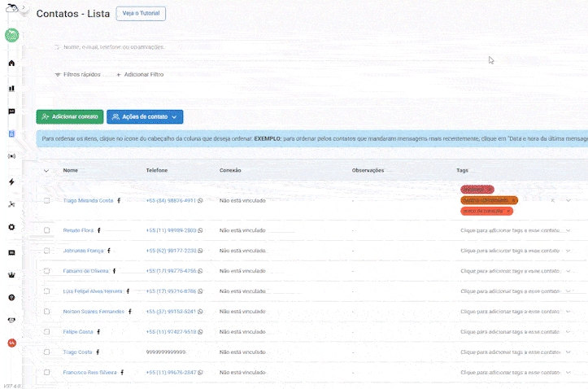The width and height of the screenshot is (588, 389).
Task: Select Felipe Costa row checkbox
Action: [47, 332]
